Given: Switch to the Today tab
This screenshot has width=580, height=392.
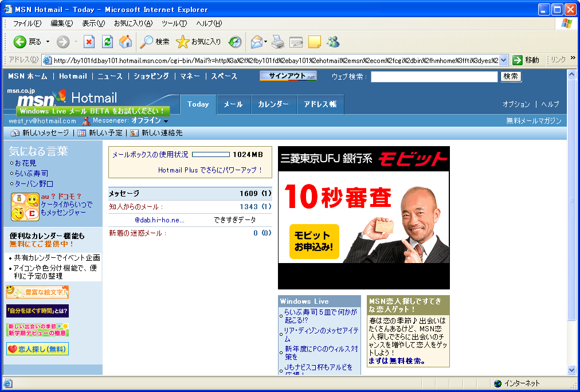Looking at the screenshot, I should 198,105.
